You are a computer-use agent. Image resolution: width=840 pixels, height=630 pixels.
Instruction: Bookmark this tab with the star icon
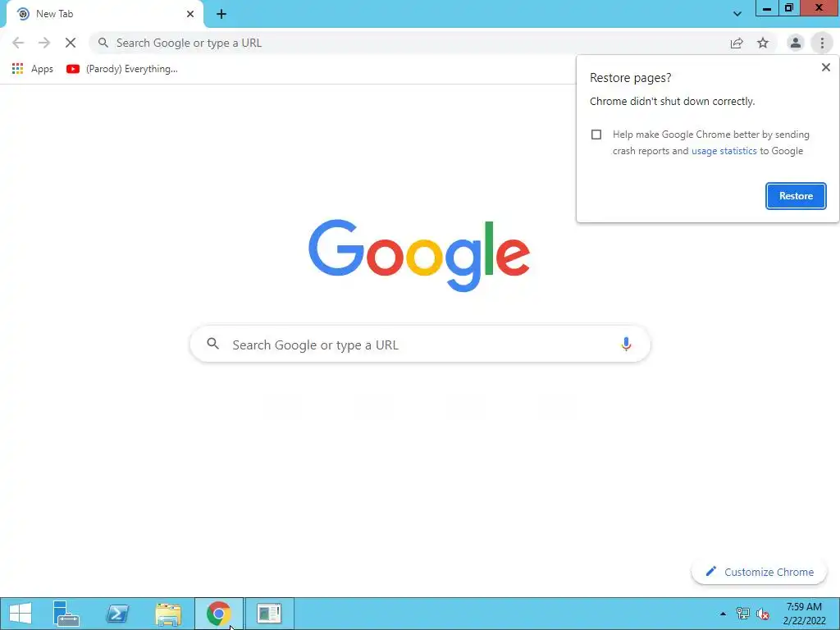(x=763, y=43)
